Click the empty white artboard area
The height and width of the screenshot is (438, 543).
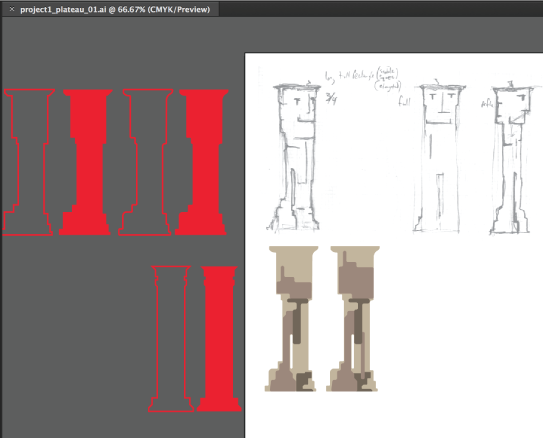click(x=461, y=329)
